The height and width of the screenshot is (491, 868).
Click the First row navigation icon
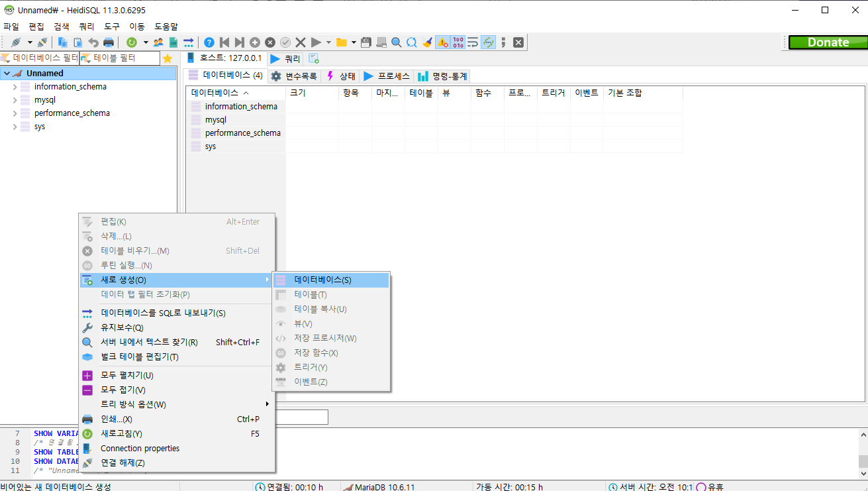(x=224, y=42)
